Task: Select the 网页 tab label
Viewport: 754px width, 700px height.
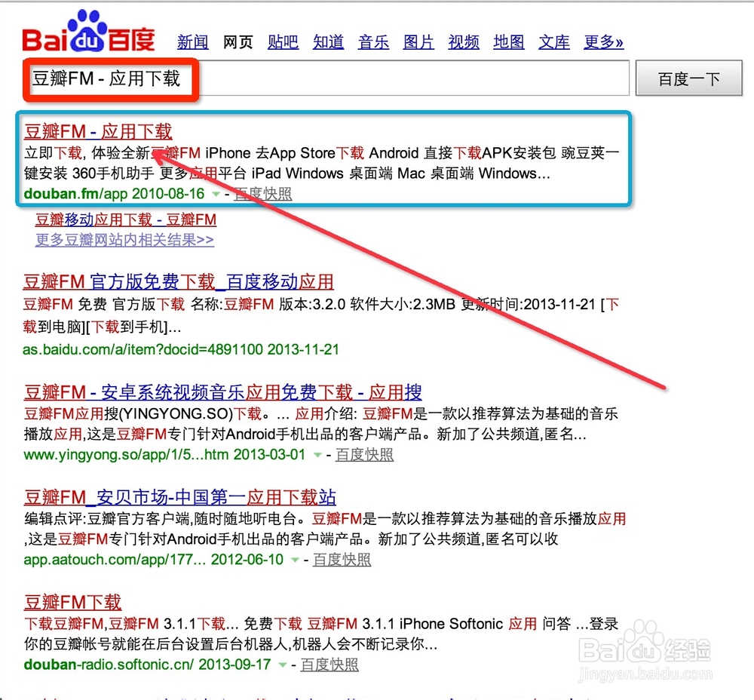Action: click(238, 42)
